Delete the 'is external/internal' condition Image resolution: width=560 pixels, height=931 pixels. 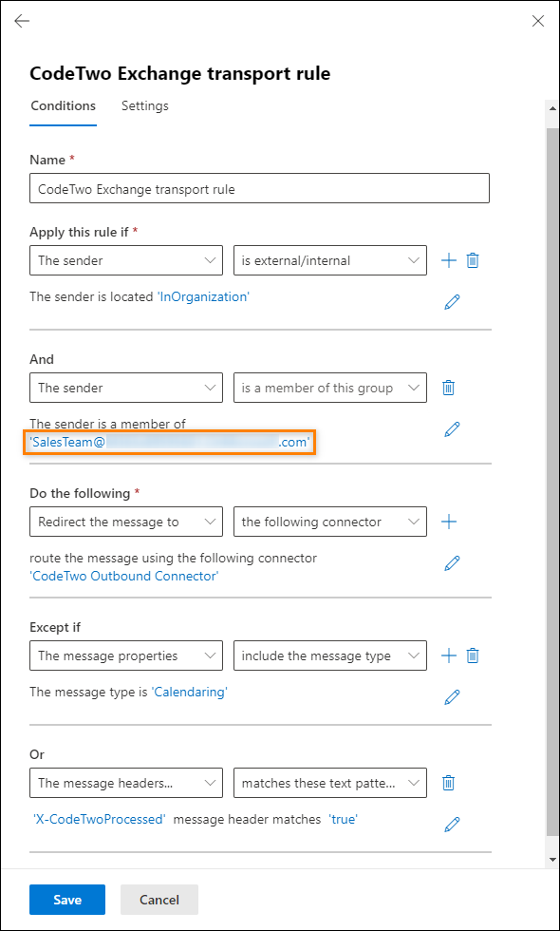point(473,260)
